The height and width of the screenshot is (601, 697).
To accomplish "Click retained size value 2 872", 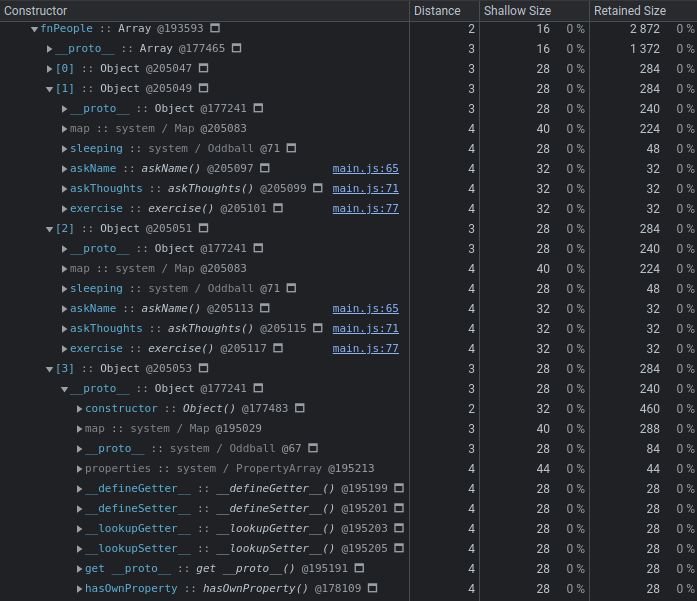I will pyautogui.click(x=645, y=29).
